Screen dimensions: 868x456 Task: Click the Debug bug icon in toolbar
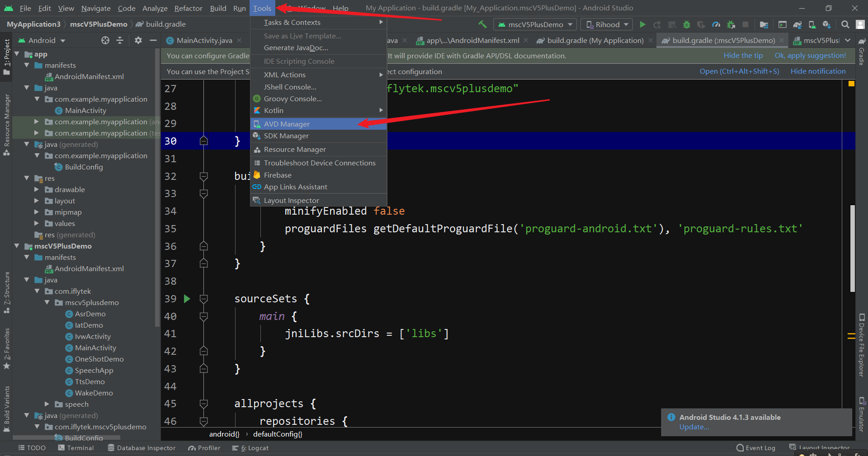coord(687,24)
